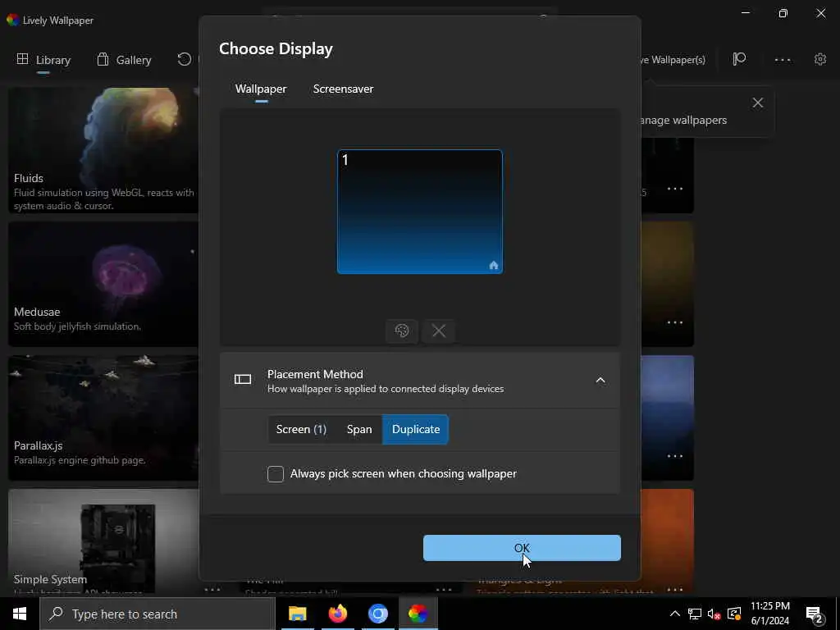Switch to the Screensaver tab
Image resolution: width=840 pixels, height=630 pixels.
pyautogui.click(x=343, y=89)
